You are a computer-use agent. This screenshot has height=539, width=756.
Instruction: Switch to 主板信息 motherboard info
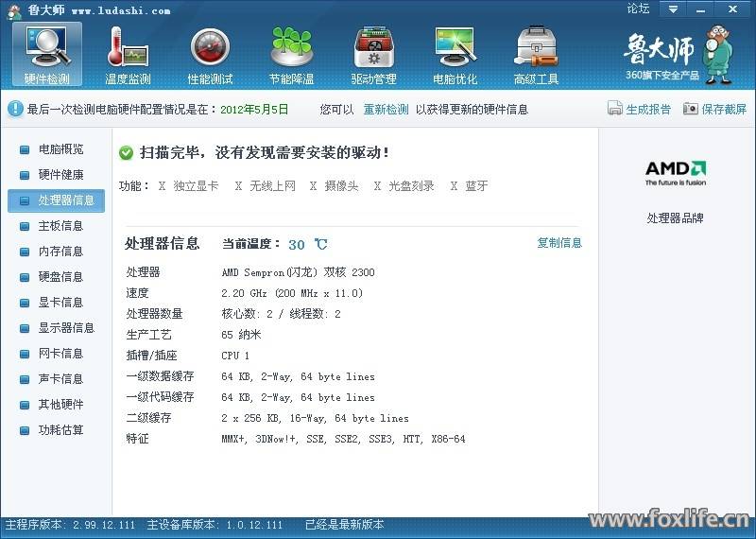coord(60,226)
